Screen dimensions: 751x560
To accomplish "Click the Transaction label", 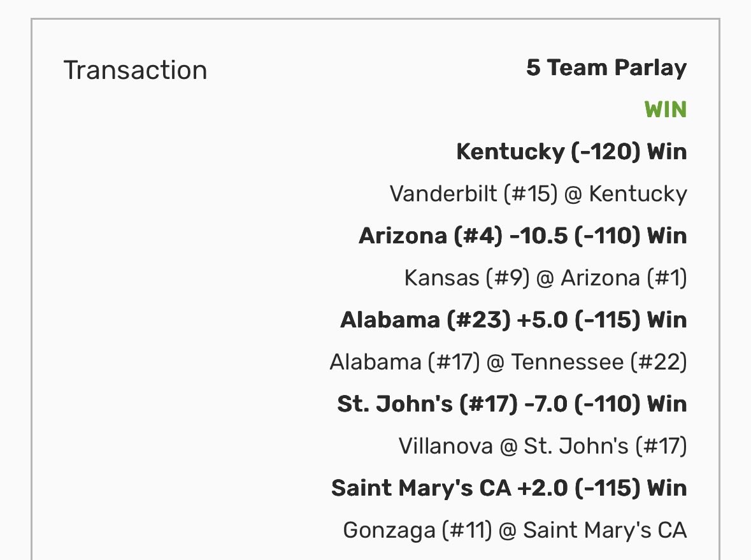I will pyautogui.click(x=136, y=70).
